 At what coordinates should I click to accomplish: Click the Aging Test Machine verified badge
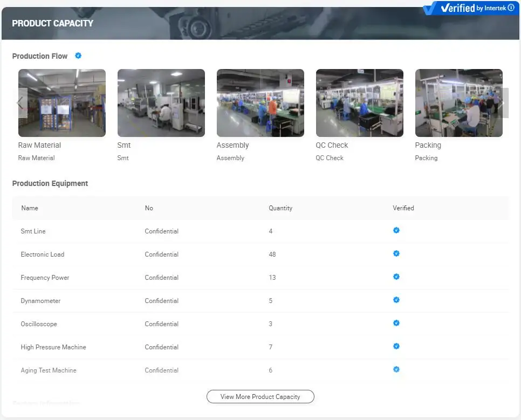[396, 369]
